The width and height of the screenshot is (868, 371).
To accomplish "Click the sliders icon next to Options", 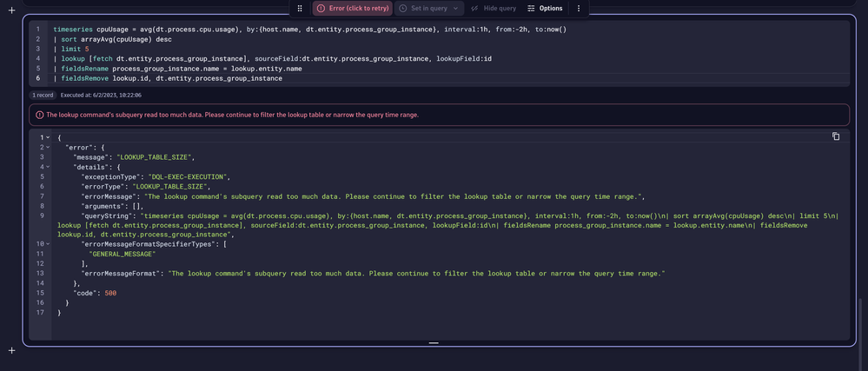I will [531, 8].
